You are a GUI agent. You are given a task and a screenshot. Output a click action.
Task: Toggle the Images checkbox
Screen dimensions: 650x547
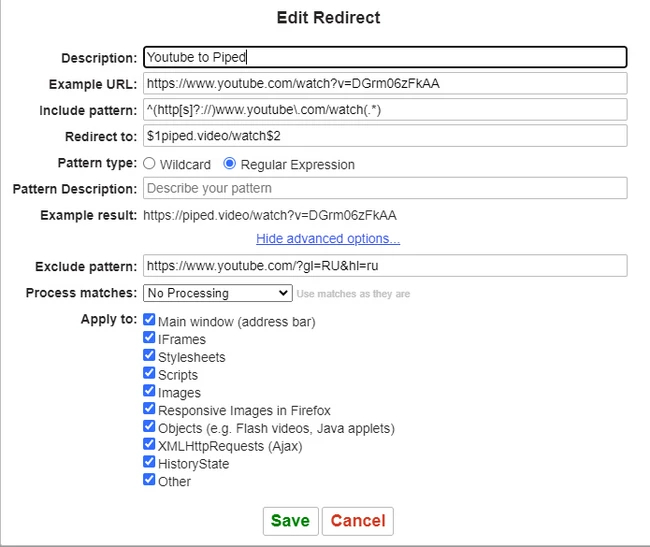[150, 393]
